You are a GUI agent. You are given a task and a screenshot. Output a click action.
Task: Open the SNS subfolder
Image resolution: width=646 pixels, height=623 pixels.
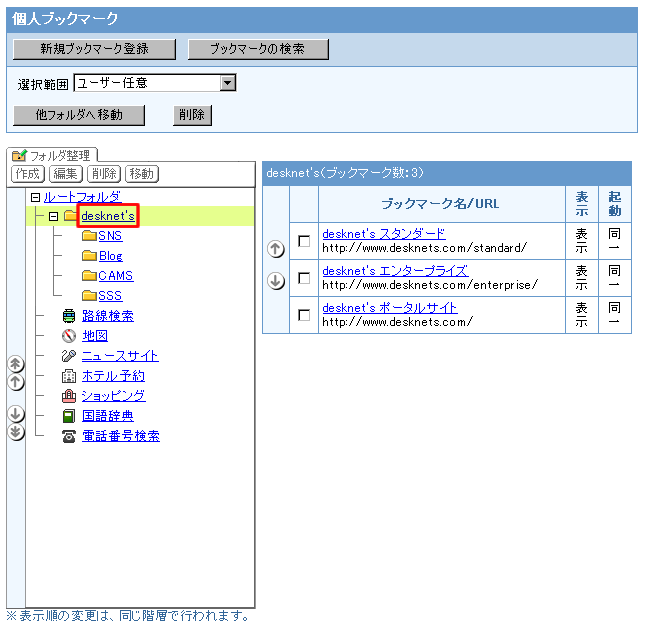110,236
